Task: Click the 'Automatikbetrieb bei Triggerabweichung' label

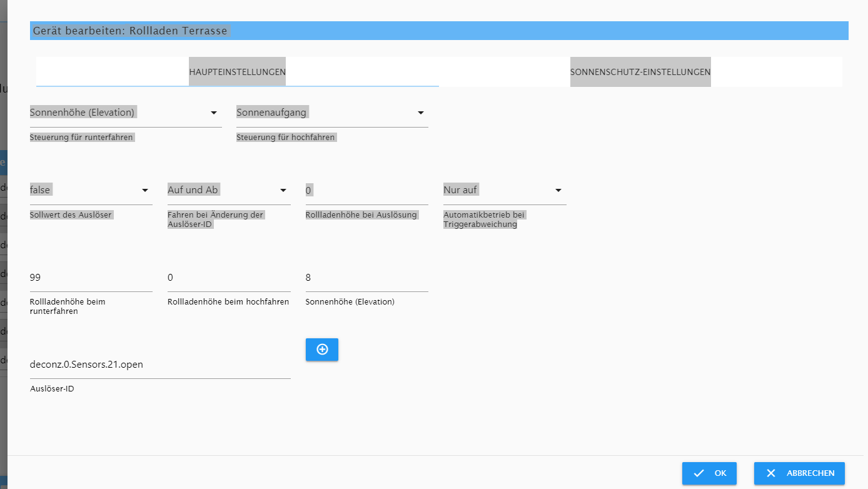Action: pyautogui.click(x=484, y=219)
